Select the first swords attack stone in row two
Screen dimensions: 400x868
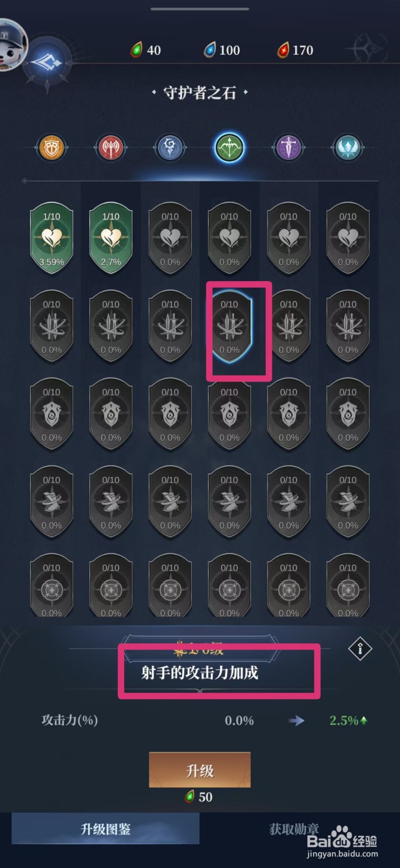(x=52, y=326)
